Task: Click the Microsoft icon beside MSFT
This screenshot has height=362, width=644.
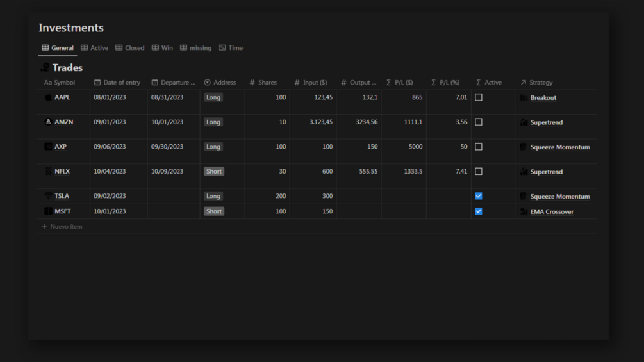Action: 48,211
